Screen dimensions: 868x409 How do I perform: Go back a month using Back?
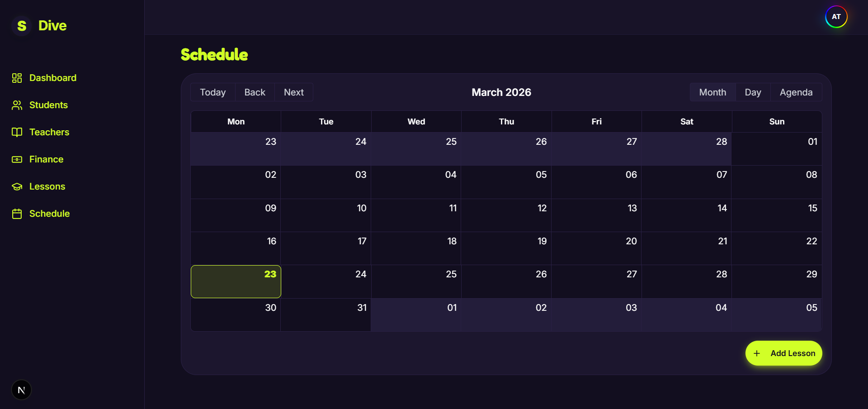[255, 92]
